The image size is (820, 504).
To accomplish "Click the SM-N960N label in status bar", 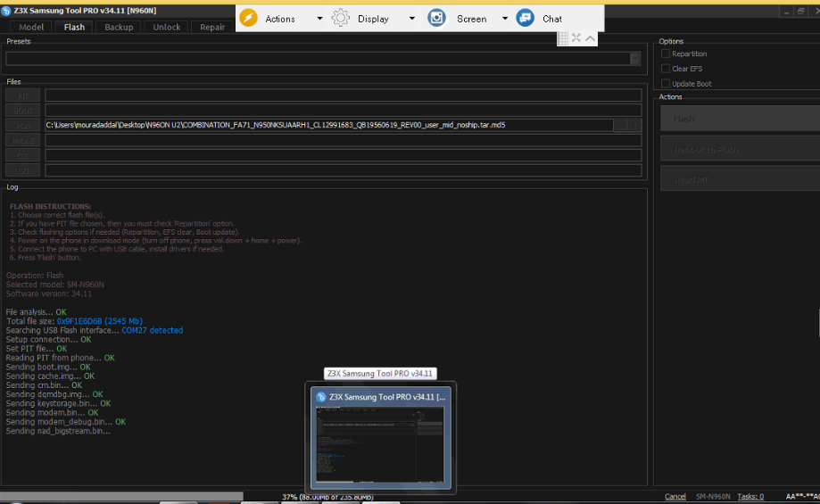I will (x=713, y=496).
